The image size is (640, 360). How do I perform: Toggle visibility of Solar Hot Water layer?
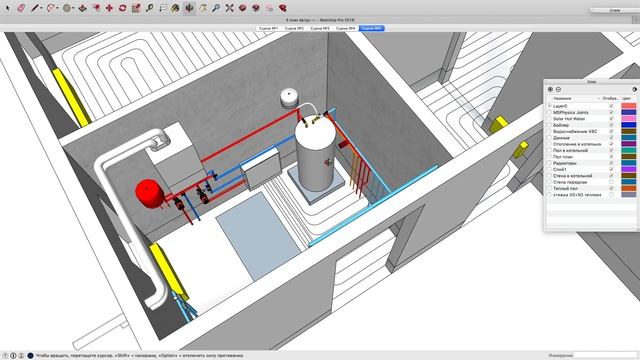tap(611, 118)
